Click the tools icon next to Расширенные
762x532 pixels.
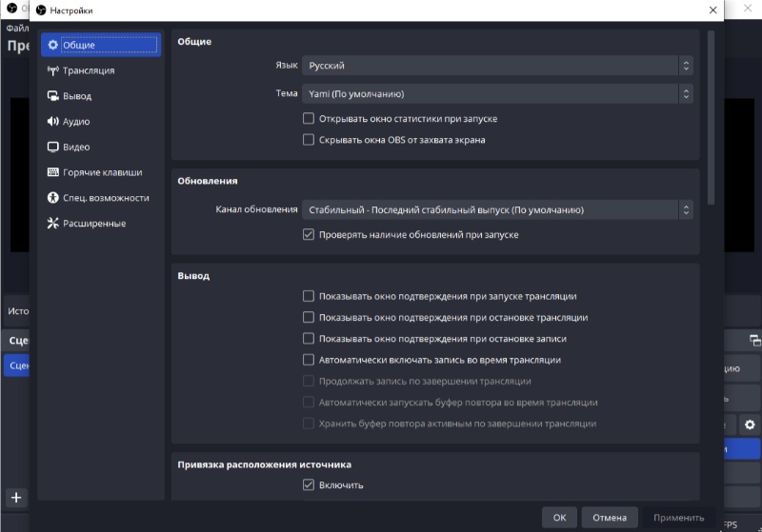(x=53, y=223)
